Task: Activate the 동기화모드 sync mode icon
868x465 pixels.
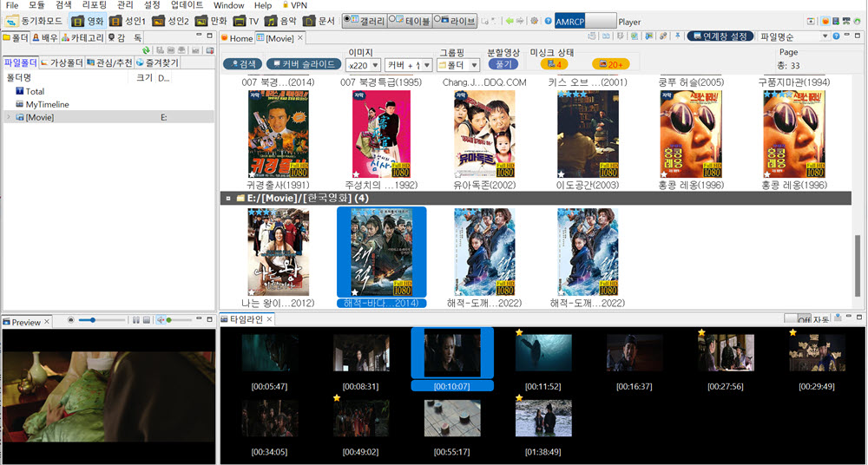Action: [11, 21]
